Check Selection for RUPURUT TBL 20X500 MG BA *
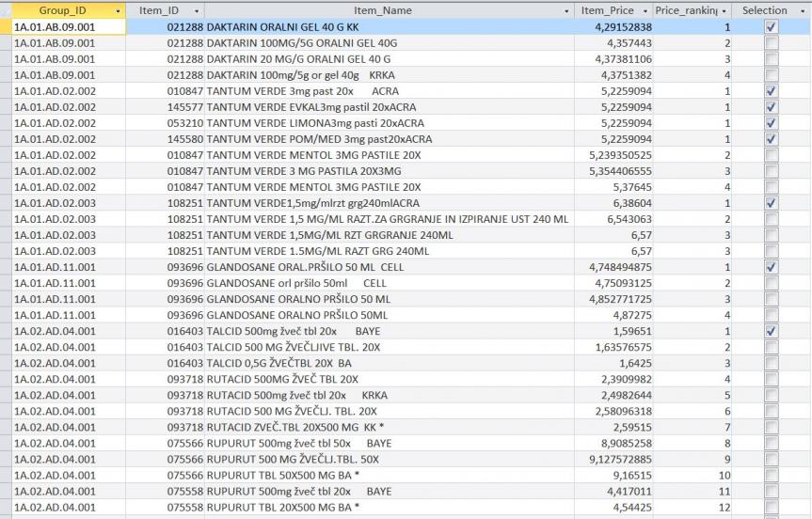This screenshot has height=519, width=812. 772,508
